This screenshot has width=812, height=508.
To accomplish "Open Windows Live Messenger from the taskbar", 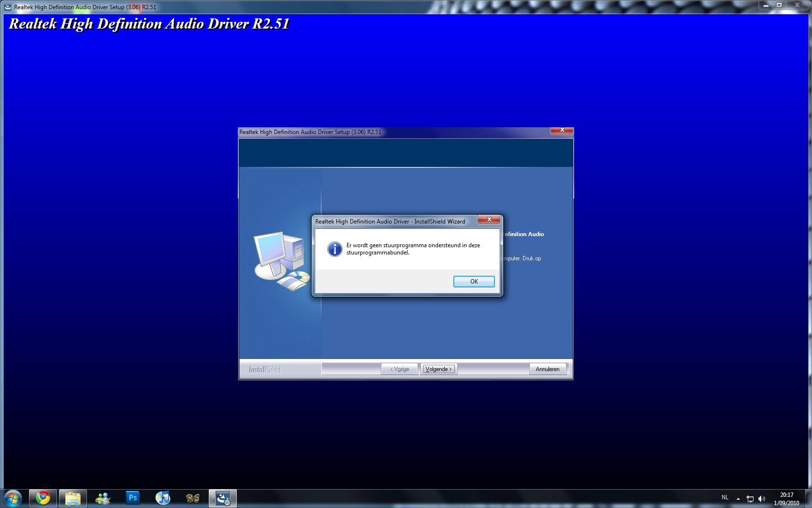I will pos(103,498).
